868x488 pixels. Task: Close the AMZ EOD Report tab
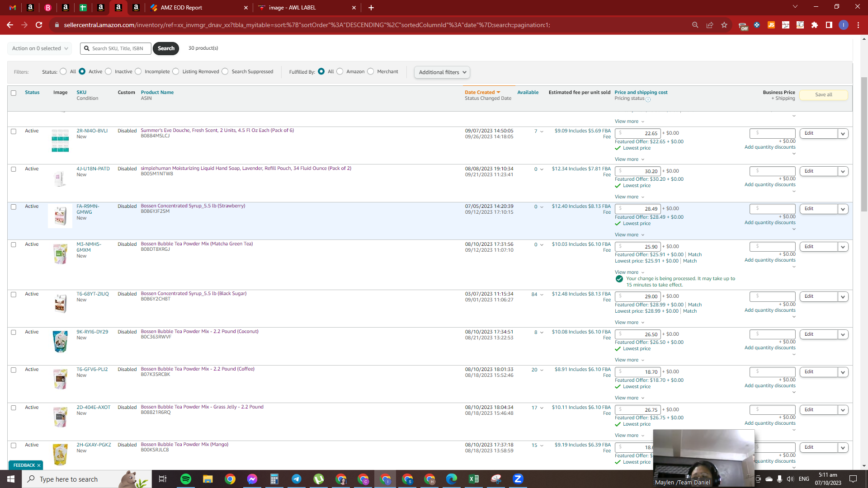tap(246, 8)
